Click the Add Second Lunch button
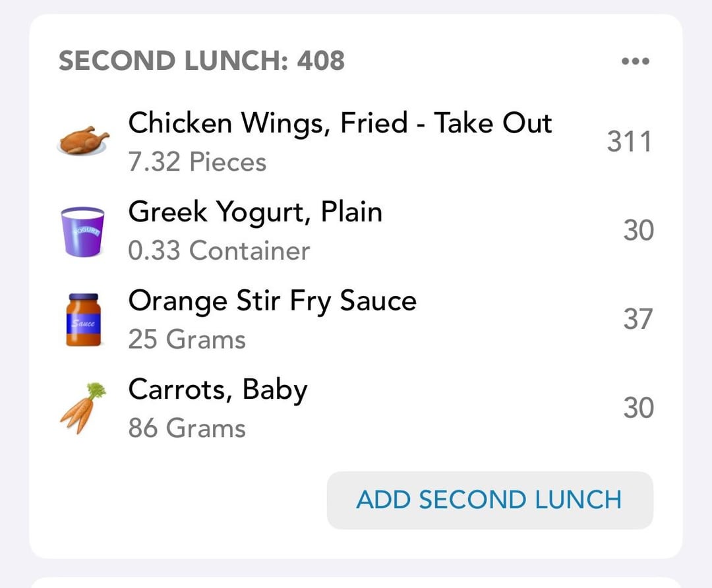712x588 pixels. (490, 500)
